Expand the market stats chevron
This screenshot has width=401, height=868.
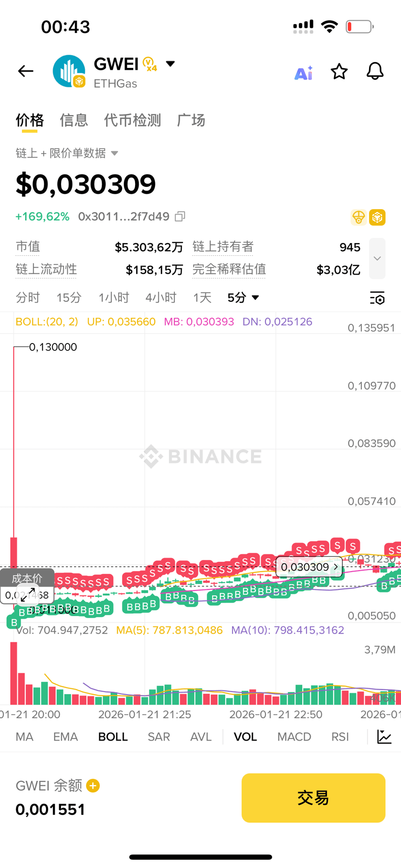pos(377,258)
